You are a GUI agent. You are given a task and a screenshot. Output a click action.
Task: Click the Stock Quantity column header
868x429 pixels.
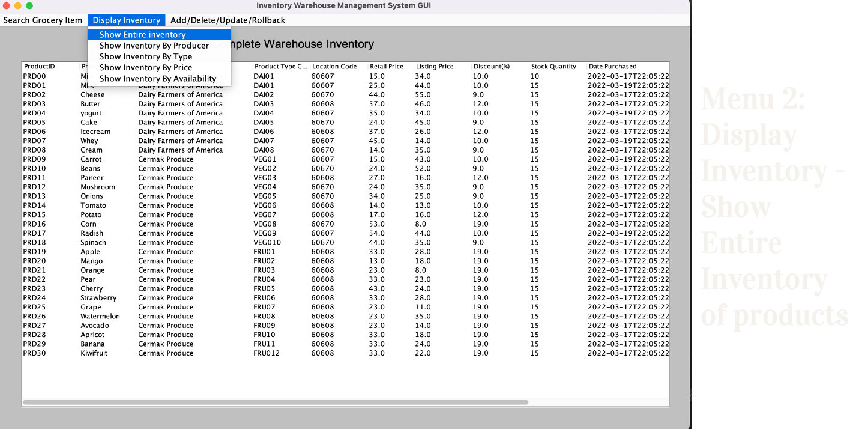coord(558,67)
